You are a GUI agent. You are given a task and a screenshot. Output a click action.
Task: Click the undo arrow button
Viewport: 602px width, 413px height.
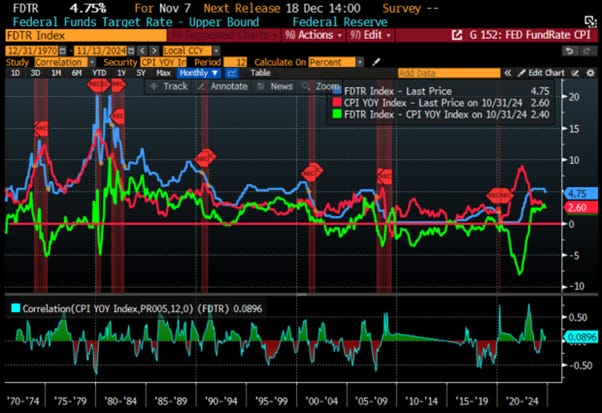click(570, 51)
